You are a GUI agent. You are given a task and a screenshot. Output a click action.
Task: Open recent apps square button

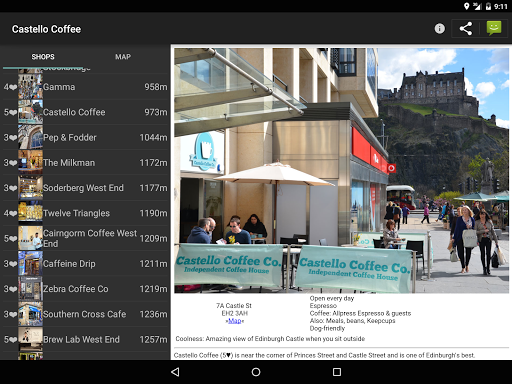coord(337,372)
